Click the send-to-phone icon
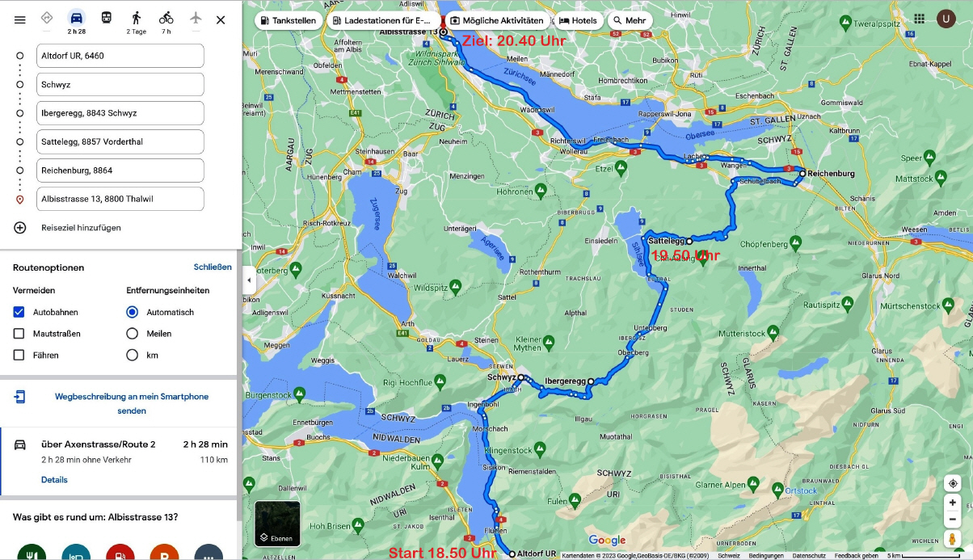The height and width of the screenshot is (560, 973). [20, 397]
